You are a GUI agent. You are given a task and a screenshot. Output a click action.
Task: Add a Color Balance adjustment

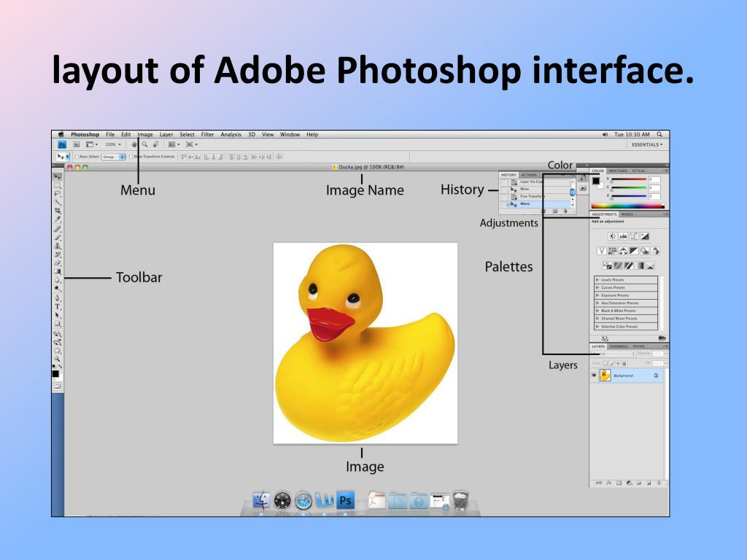(623, 251)
